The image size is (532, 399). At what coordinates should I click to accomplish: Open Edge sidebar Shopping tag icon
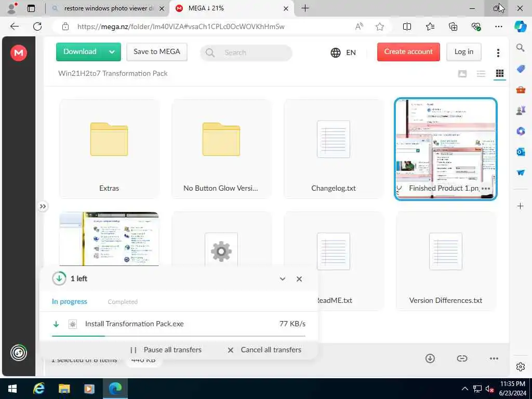tap(521, 69)
